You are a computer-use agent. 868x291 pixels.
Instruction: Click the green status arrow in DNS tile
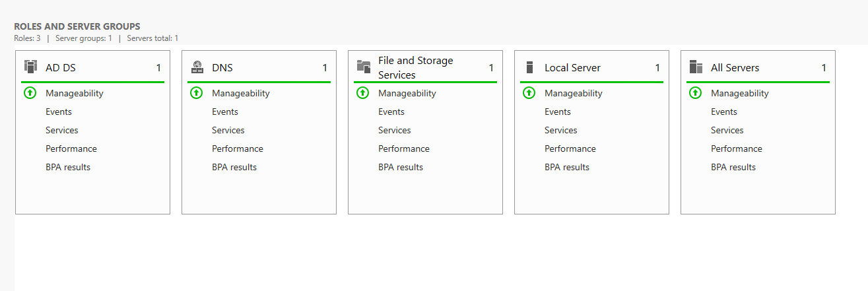[196, 93]
